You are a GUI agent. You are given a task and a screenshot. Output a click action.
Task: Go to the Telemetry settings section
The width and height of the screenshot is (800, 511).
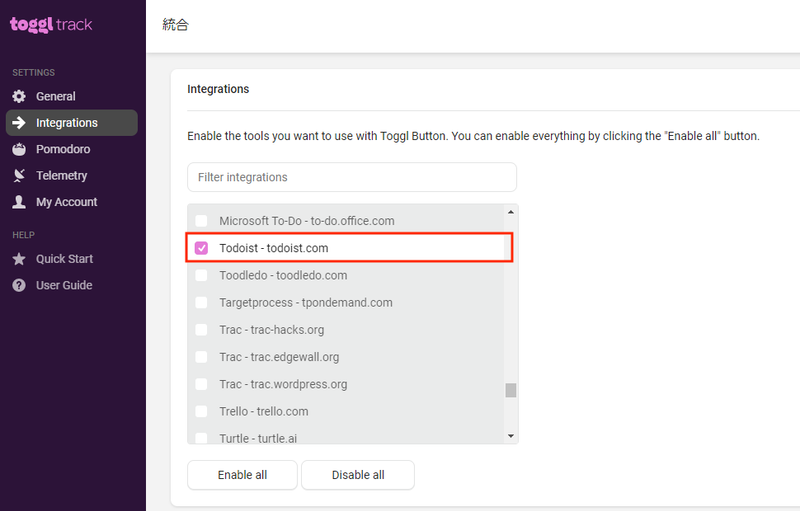click(x=61, y=175)
